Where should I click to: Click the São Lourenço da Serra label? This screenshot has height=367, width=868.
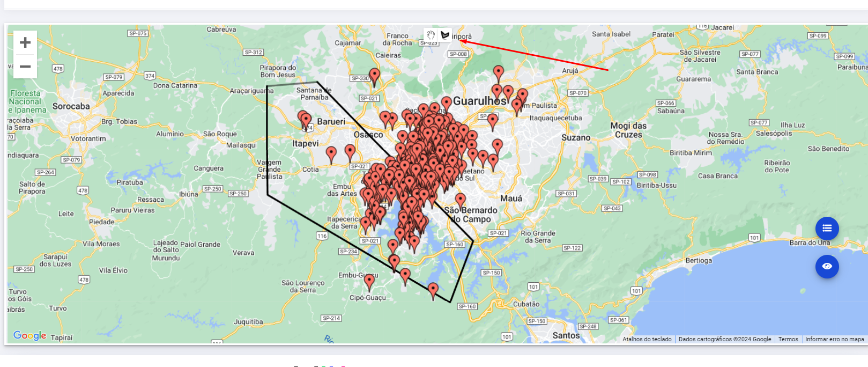pyautogui.click(x=303, y=287)
